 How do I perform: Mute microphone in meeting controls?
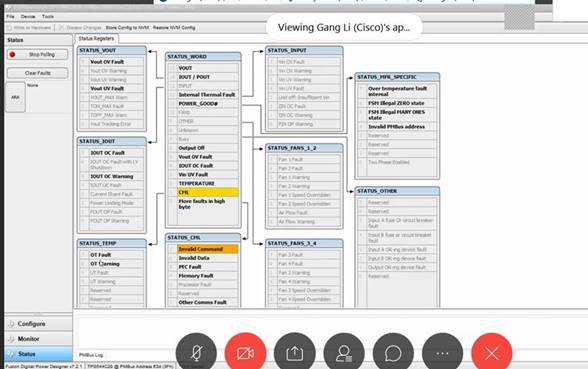[196, 353]
